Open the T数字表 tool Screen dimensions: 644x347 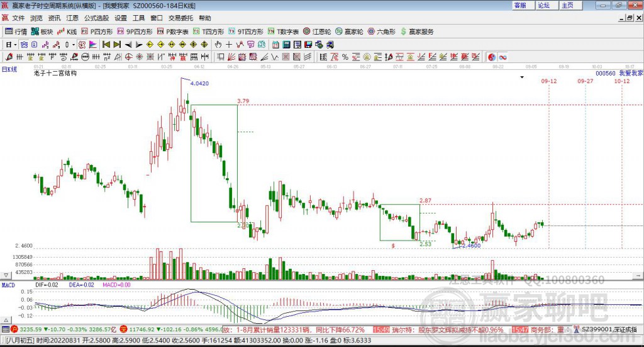[284, 31]
